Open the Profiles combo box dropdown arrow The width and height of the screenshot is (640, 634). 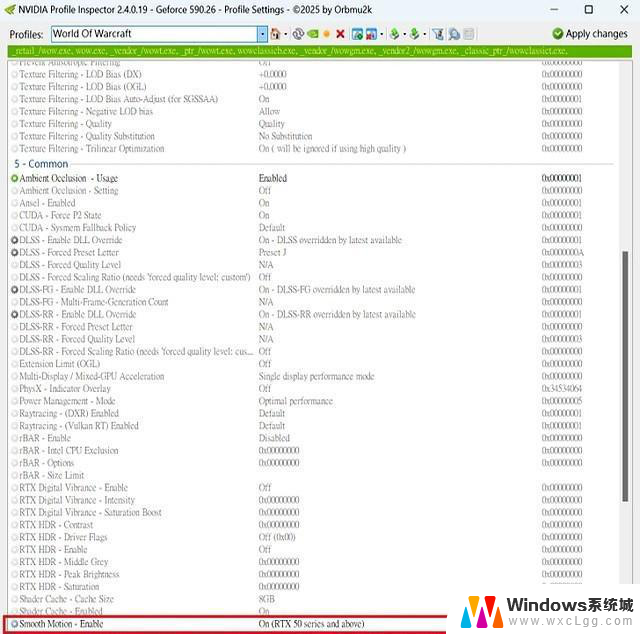tap(262, 34)
